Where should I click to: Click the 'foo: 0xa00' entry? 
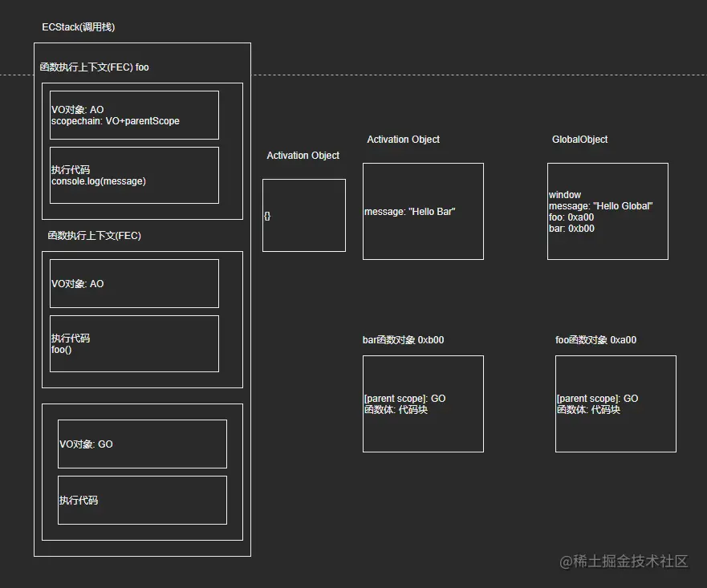(x=571, y=217)
